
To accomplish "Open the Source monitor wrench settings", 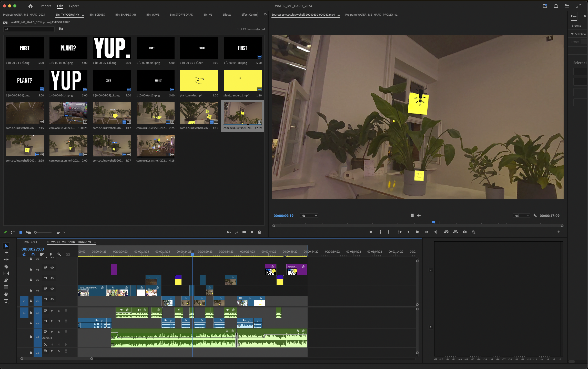I will [535, 216].
